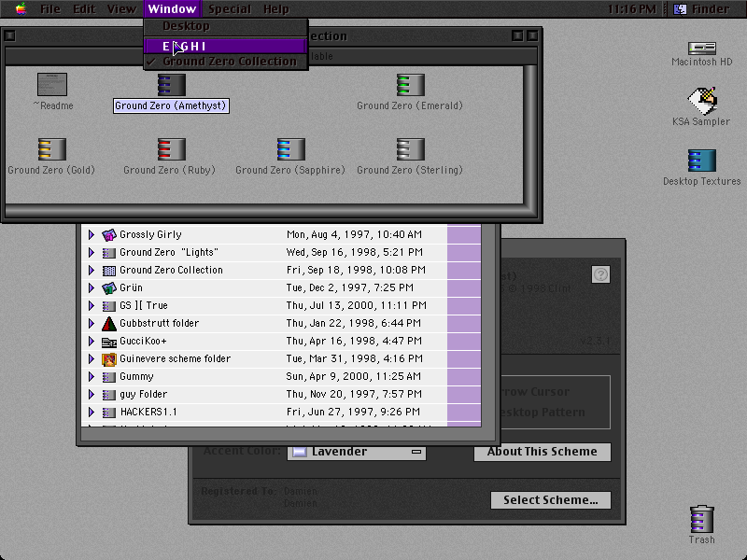The width and height of the screenshot is (747, 560).
Task: Click the Macintosh HD drive icon
Action: (x=702, y=48)
